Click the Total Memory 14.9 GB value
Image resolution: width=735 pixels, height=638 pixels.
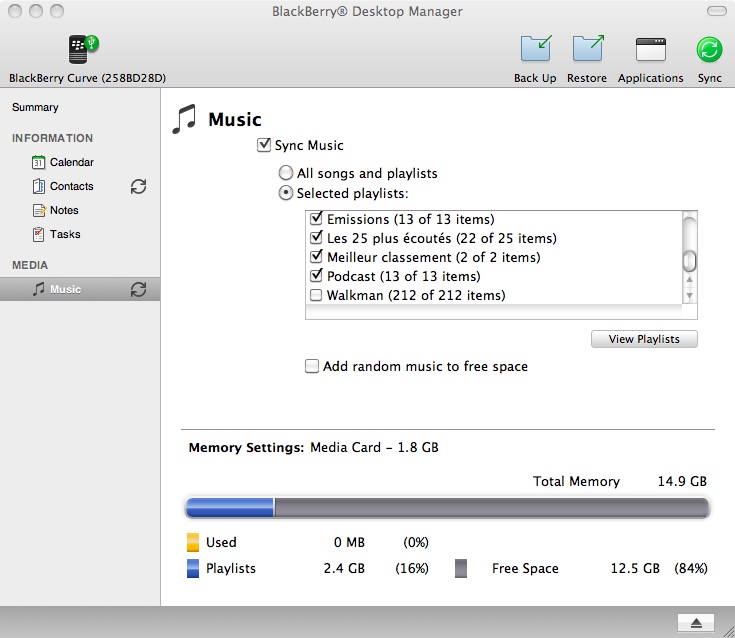pos(682,481)
